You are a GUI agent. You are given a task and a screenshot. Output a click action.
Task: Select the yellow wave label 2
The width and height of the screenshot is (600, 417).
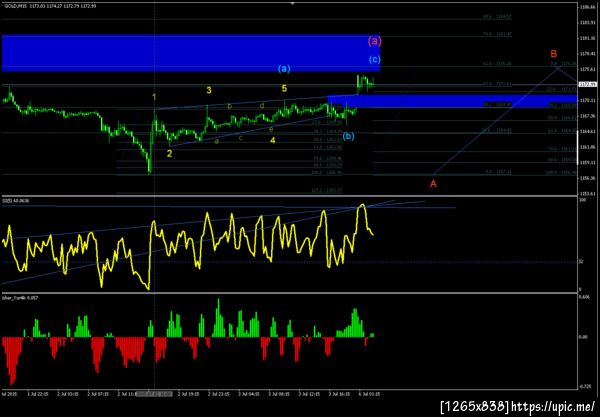pos(169,154)
